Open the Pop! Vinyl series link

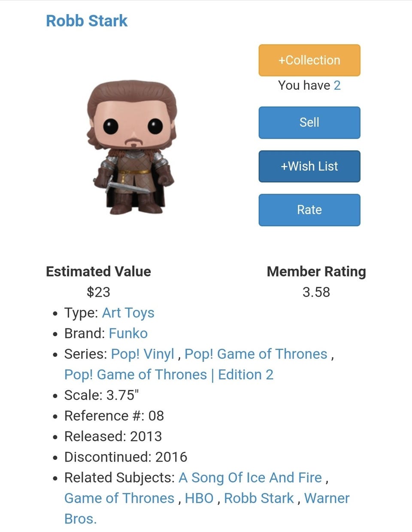click(x=142, y=354)
